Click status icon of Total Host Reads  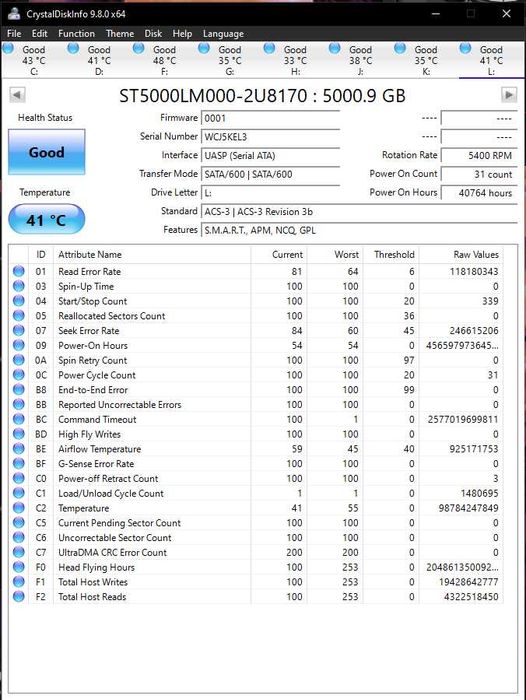[x=19, y=596]
